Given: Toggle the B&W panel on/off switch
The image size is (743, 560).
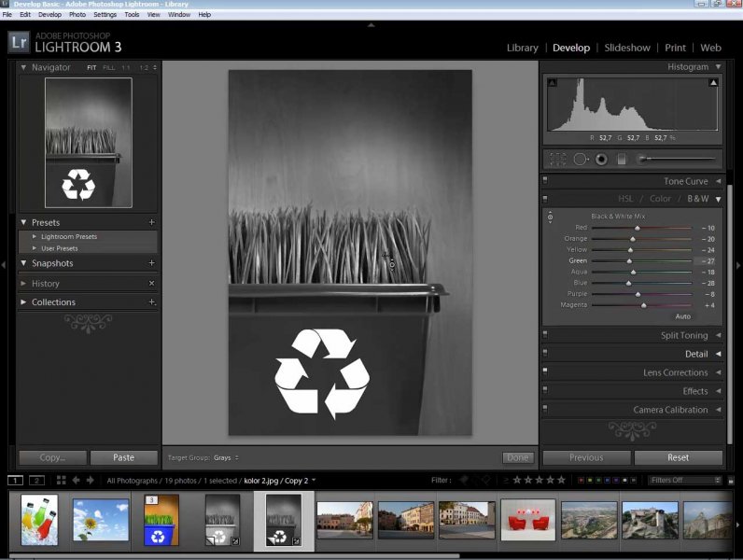Looking at the screenshot, I should [x=544, y=199].
